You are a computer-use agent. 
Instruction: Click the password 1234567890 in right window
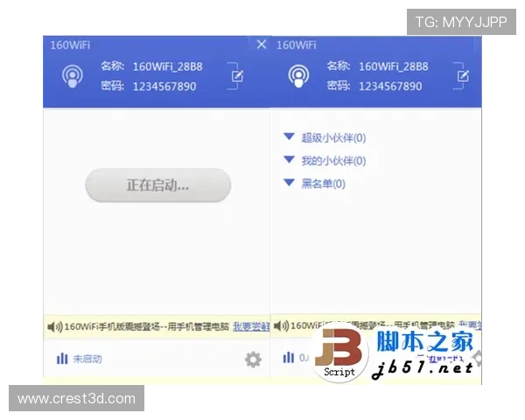click(390, 86)
